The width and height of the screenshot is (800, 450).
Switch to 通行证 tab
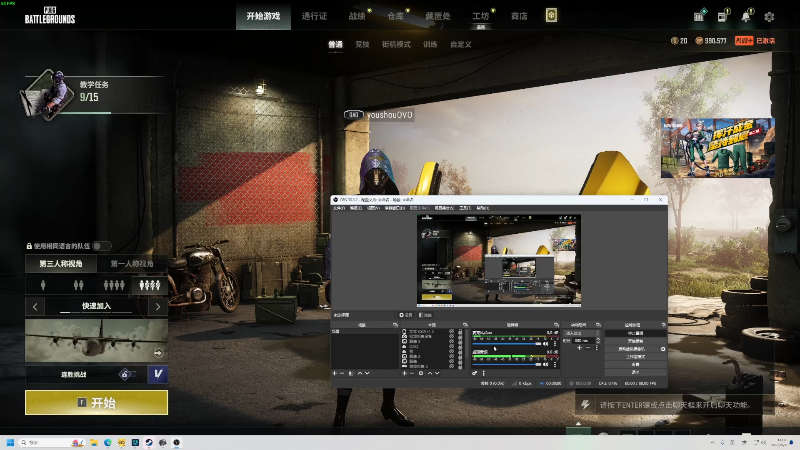coord(314,16)
